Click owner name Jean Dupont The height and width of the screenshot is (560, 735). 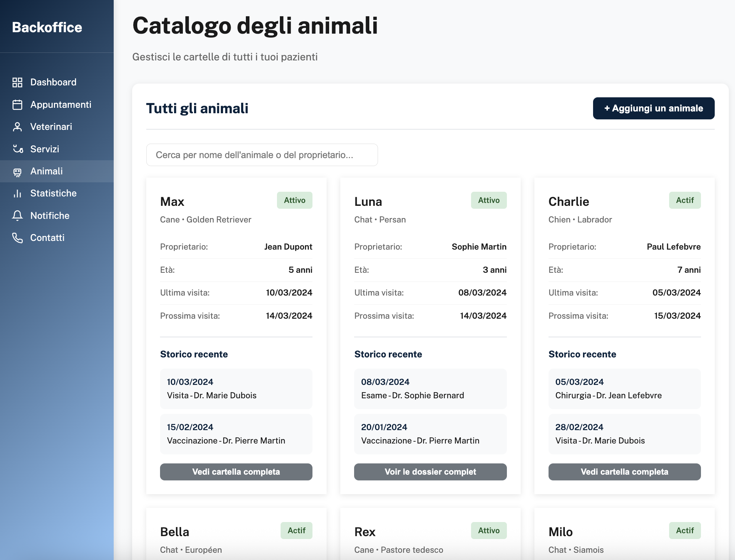(x=288, y=247)
